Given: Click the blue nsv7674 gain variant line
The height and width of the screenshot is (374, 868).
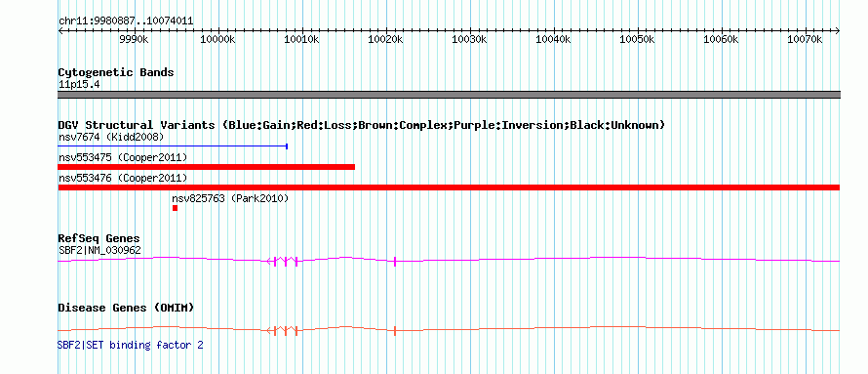Looking at the screenshot, I should (x=173, y=146).
